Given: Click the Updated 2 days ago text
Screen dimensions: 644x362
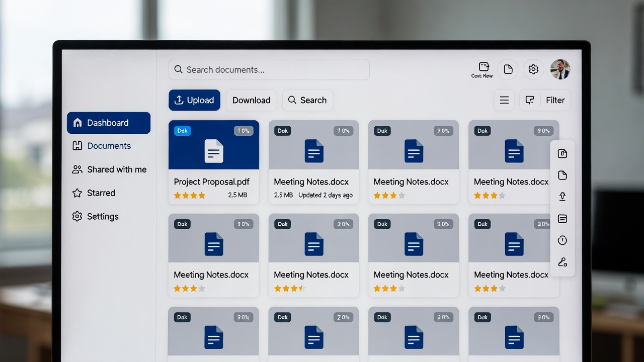Looking at the screenshot, I should tap(326, 195).
